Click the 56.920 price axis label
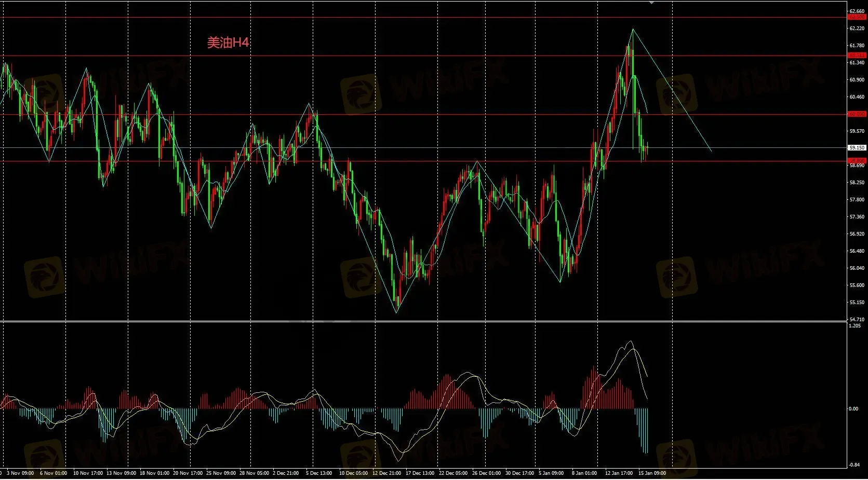The image size is (868, 480). click(x=857, y=234)
